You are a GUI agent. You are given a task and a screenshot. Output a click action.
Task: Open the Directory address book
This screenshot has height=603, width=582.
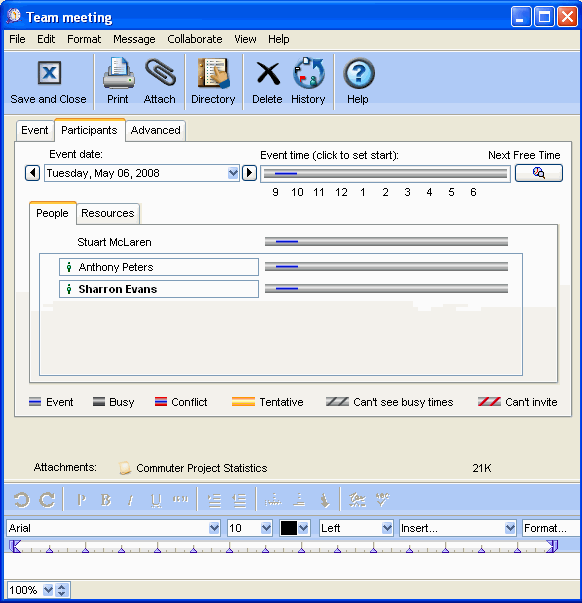point(213,82)
